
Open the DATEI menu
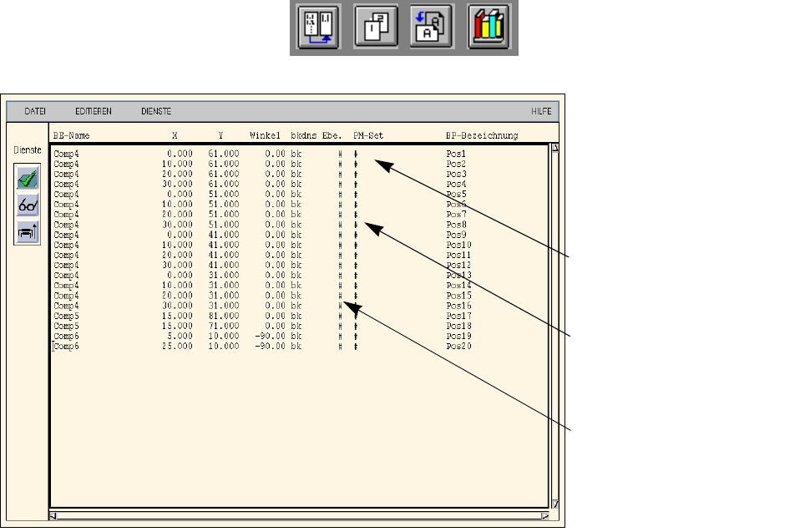[x=35, y=111]
